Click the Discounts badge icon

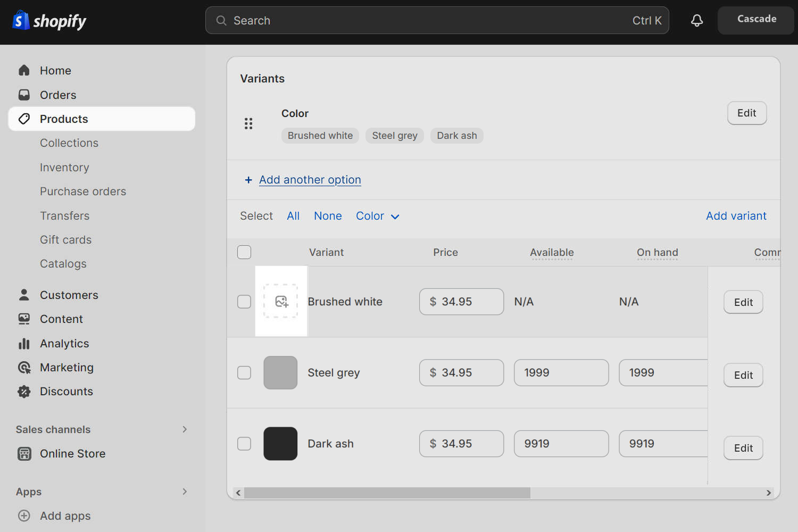(x=24, y=392)
